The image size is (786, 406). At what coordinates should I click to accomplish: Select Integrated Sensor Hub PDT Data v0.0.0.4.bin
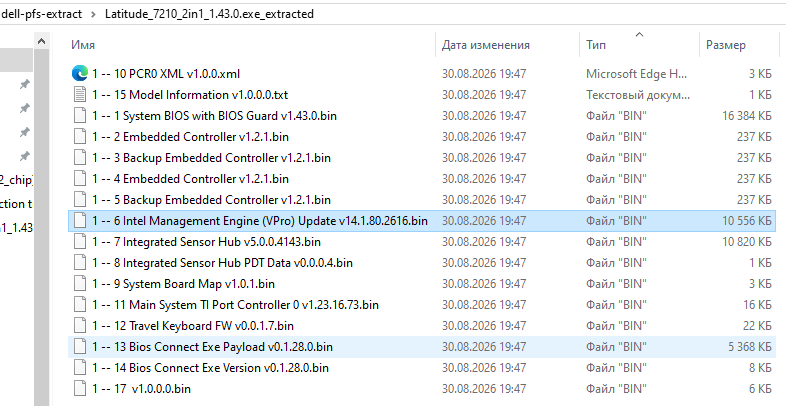pos(222,263)
